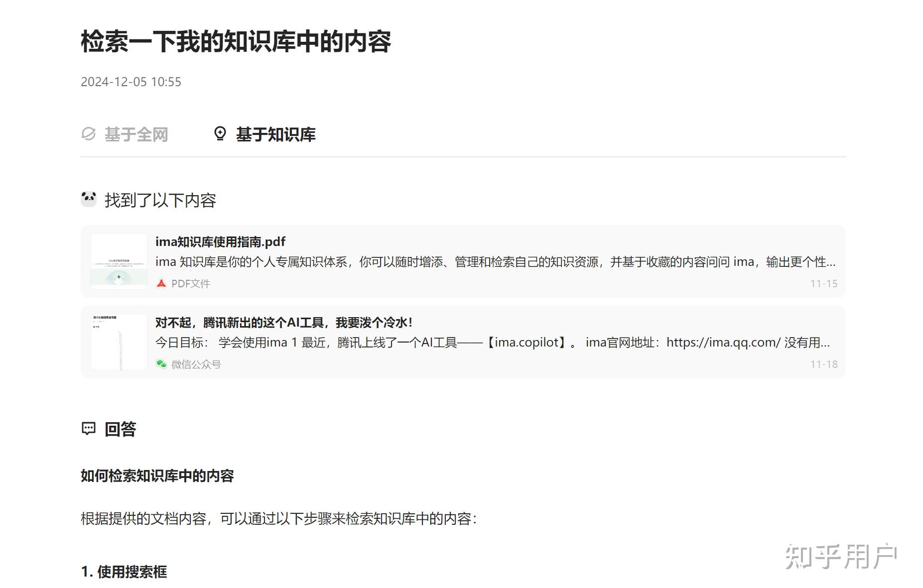This screenshot has height=588, width=923.
Task: Click the red PDF file icon
Action: pyautogui.click(x=161, y=283)
